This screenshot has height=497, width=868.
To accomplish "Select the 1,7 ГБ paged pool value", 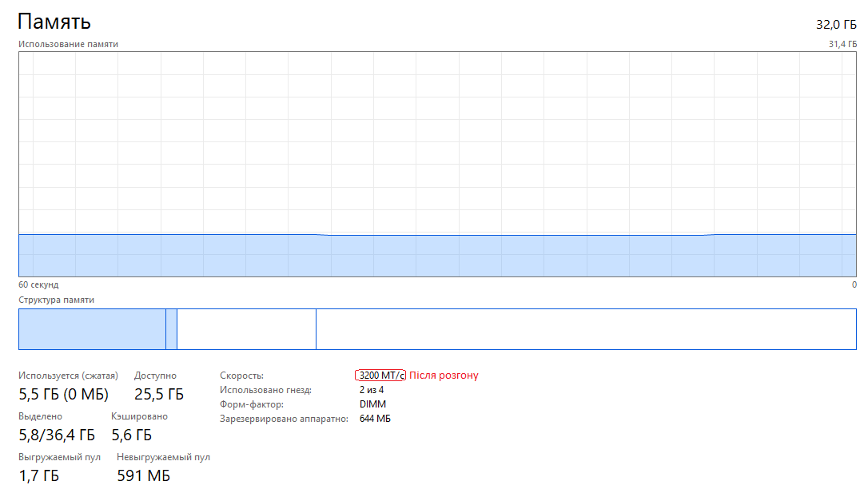I will [x=38, y=476].
